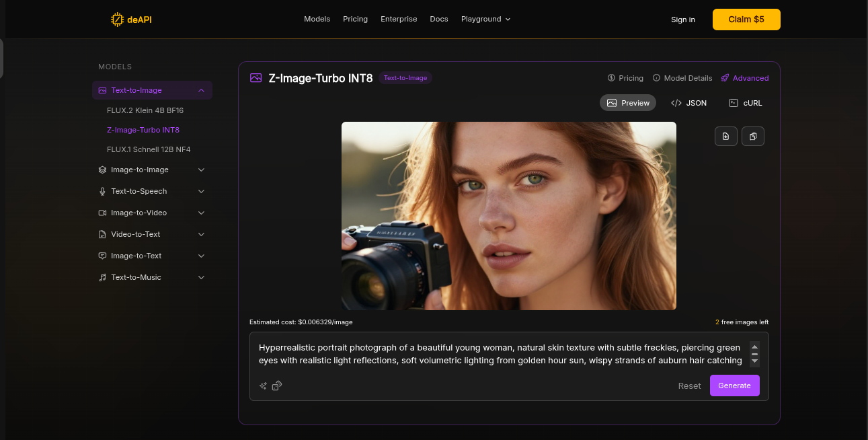Open the Playground dropdown menu
Image resolution: width=868 pixels, height=440 pixels.
point(485,20)
